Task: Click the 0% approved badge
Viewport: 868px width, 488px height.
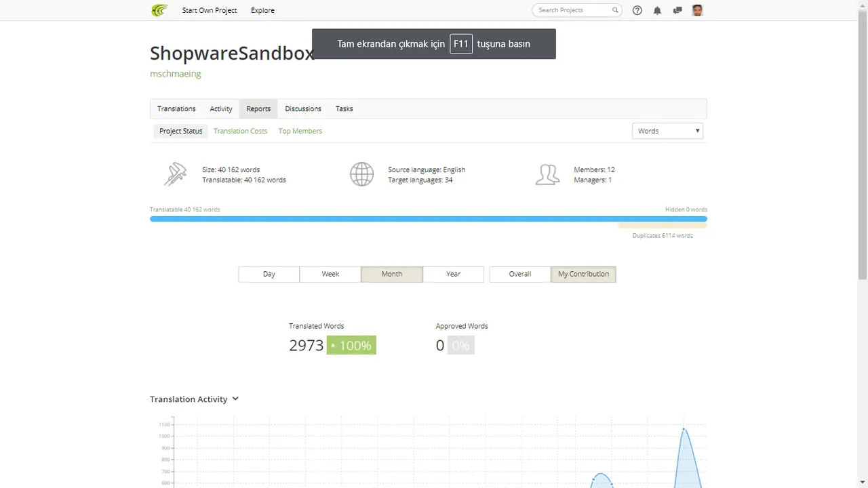Action: pyautogui.click(x=461, y=346)
